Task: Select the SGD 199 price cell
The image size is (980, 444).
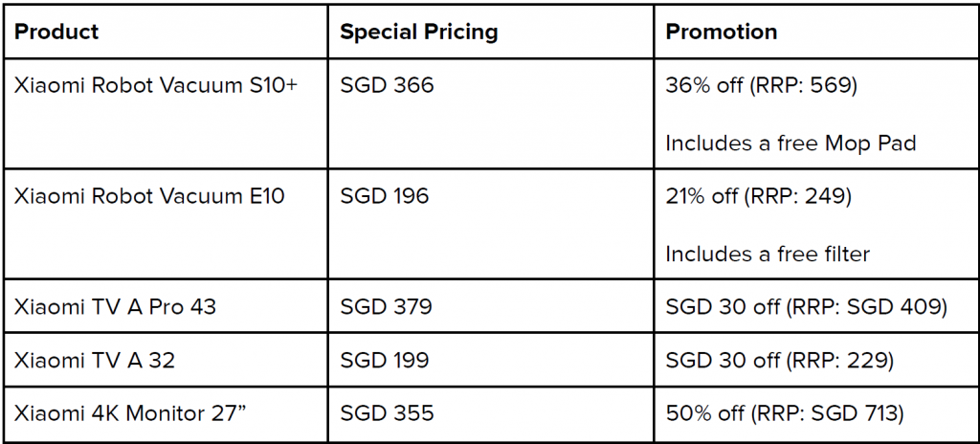Action: pos(491,360)
